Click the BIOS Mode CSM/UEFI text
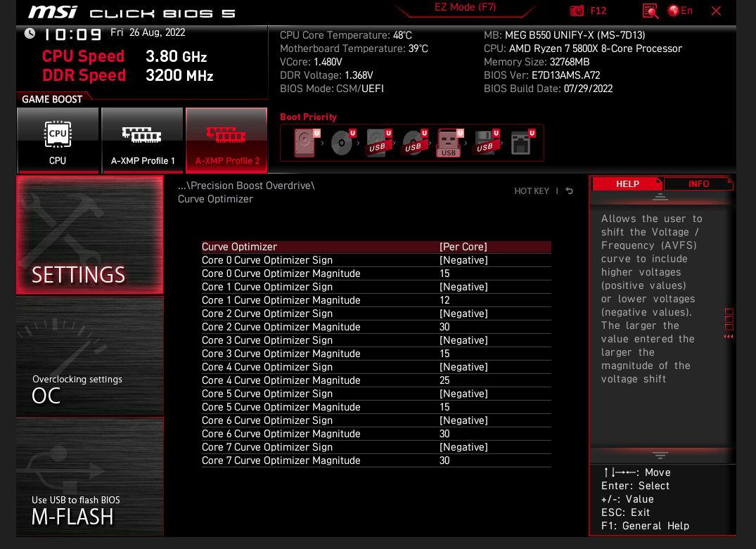 (x=332, y=89)
